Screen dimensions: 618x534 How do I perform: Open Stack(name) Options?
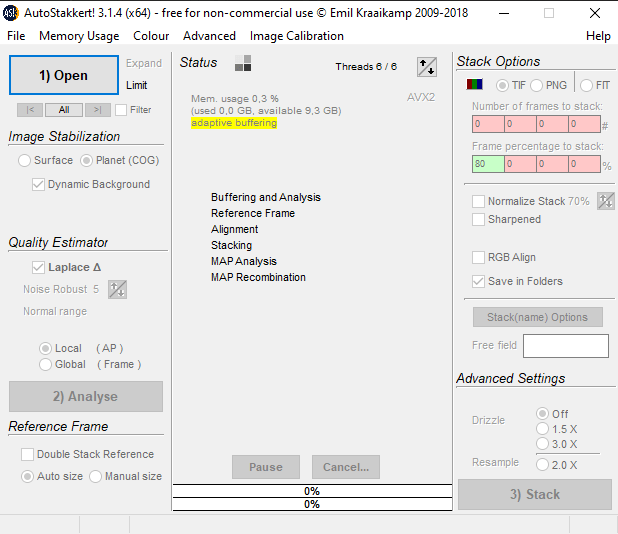coord(538,317)
